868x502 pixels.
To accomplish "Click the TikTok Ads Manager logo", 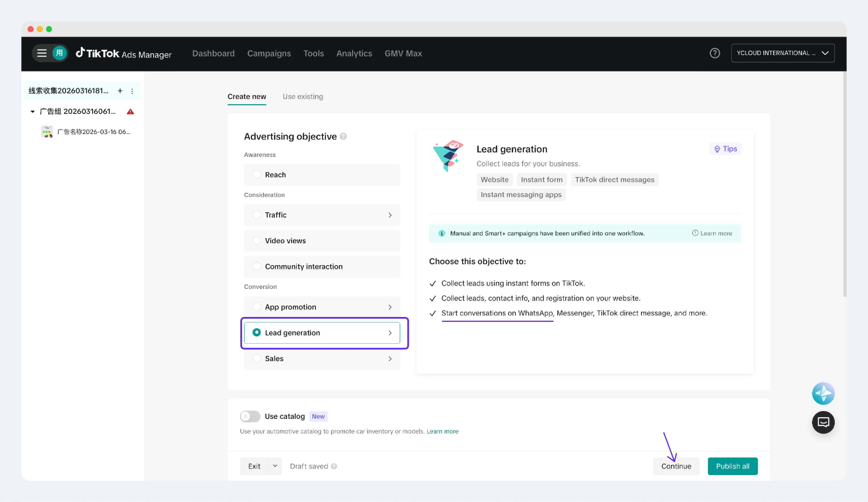I will pyautogui.click(x=123, y=53).
